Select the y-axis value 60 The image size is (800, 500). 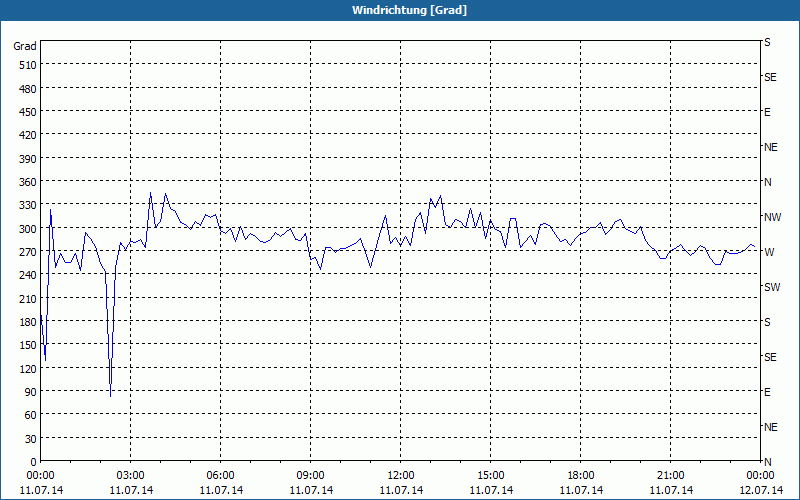pyautogui.click(x=31, y=415)
